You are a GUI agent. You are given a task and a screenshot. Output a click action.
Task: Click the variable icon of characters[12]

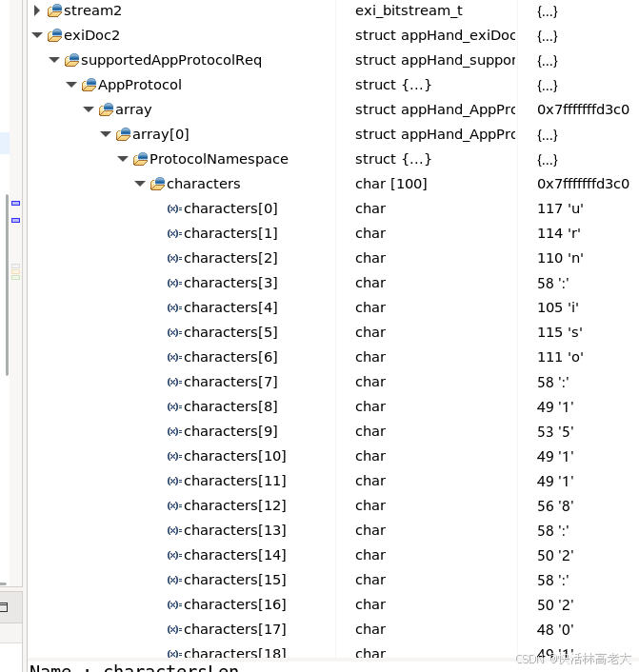[x=174, y=505]
